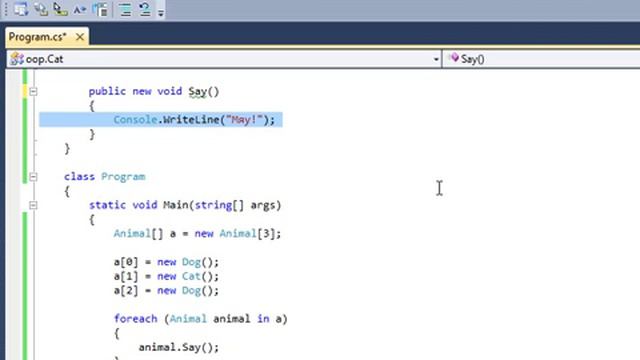Click the toolbar icon with curved arrow over lines
This screenshot has height=360, width=640.
coord(144,9)
